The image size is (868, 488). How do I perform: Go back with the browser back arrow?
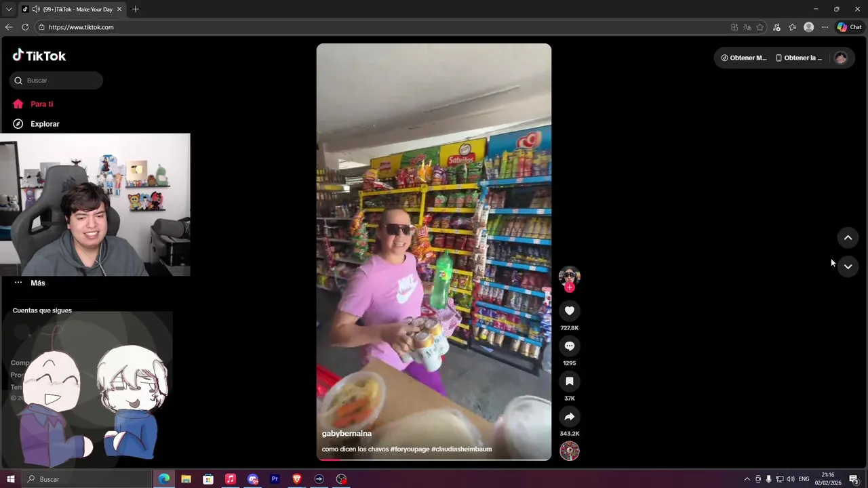[x=9, y=27]
